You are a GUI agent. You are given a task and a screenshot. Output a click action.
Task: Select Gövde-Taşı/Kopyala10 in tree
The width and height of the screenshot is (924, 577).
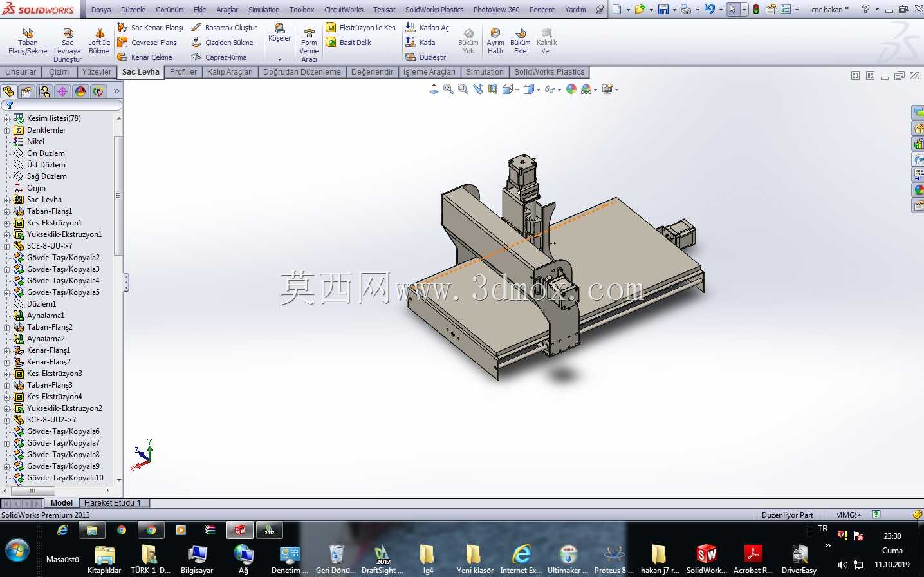click(65, 478)
